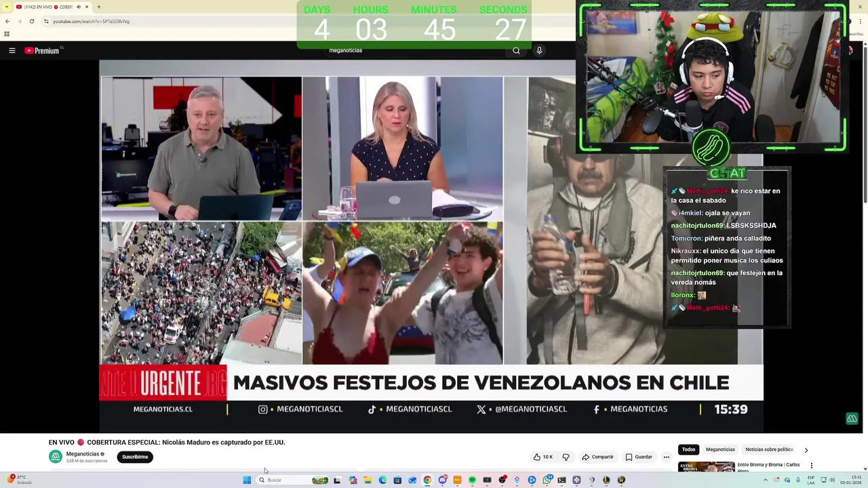Select the 'Todos' filter chip

(688, 449)
